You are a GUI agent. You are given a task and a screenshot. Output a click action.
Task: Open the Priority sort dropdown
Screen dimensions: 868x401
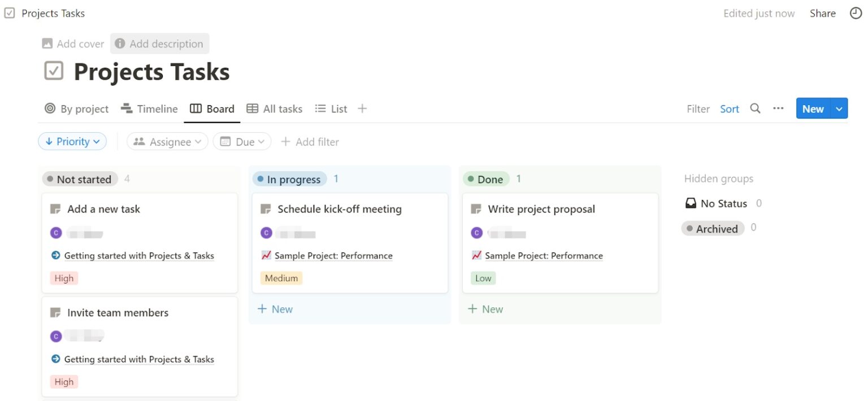tap(72, 141)
